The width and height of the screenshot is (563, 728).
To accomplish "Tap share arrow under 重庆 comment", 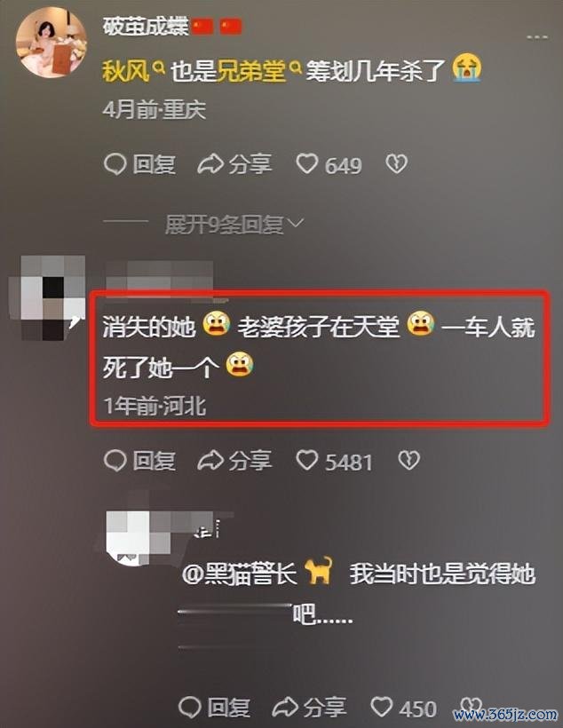I will click(210, 164).
